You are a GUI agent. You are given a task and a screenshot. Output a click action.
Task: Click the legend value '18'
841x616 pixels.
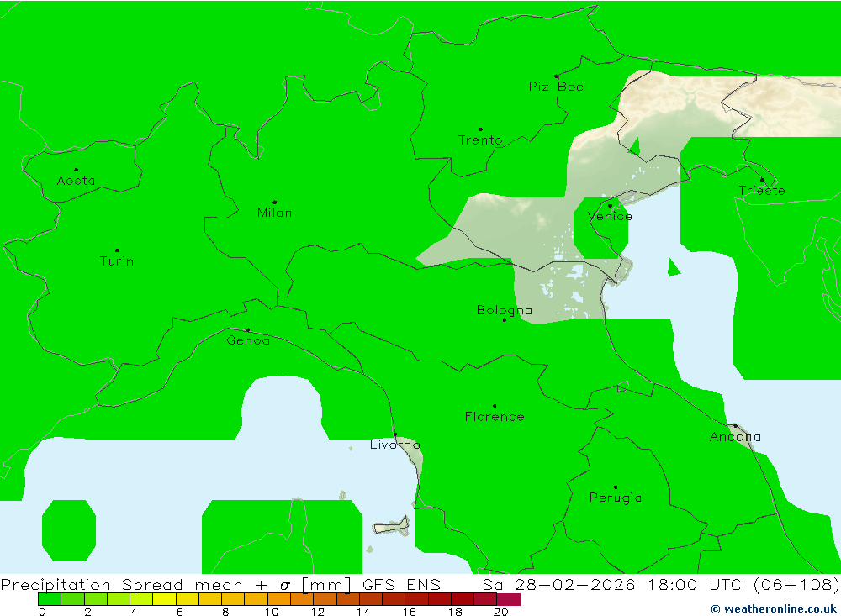coord(455,612)
